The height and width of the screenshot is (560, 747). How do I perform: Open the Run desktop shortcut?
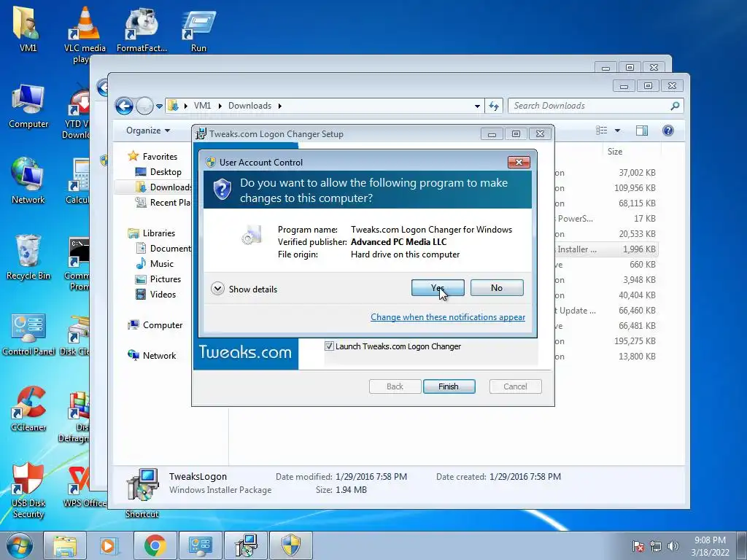click(x=198, y=29)
